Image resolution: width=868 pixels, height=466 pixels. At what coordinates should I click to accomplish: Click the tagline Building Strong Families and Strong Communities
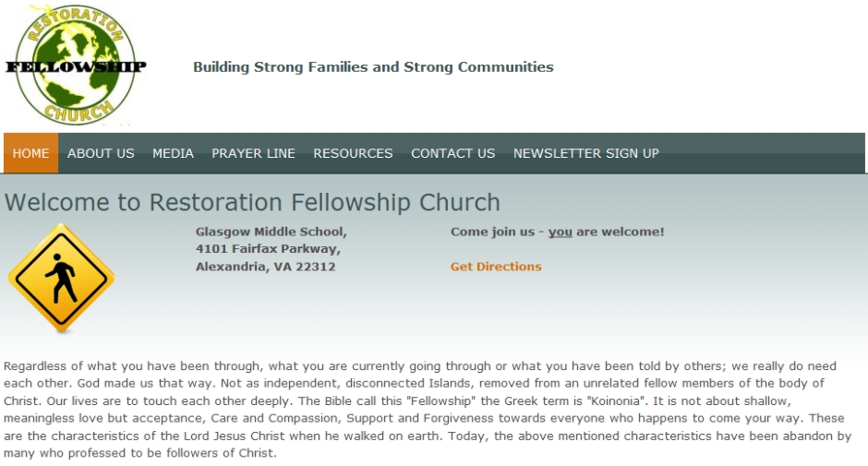[x=373, y=67]
